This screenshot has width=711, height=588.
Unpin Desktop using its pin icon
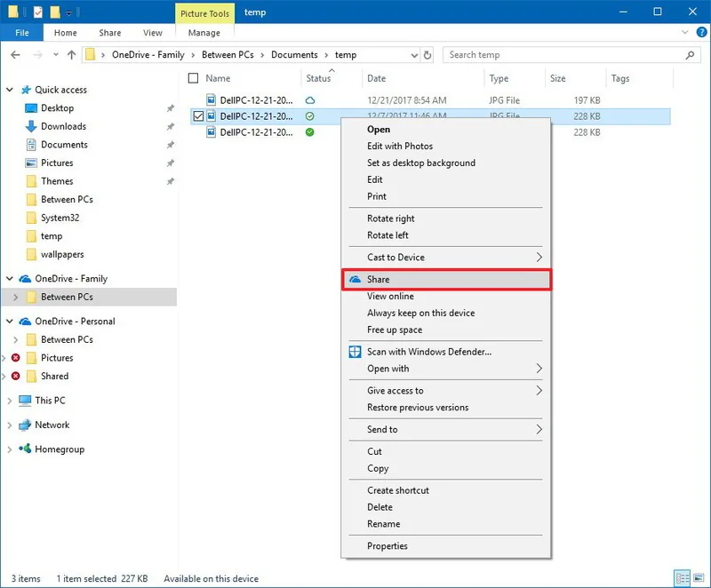170,107
